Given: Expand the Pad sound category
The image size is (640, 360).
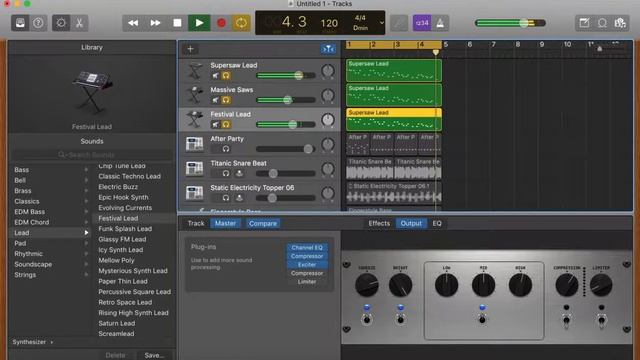Looking at the screenshot, I should coord(86,243).
